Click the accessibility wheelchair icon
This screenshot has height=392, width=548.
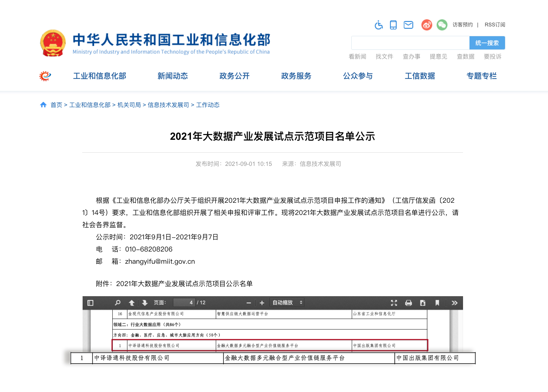pyautogui.click(x=379, y=25)
